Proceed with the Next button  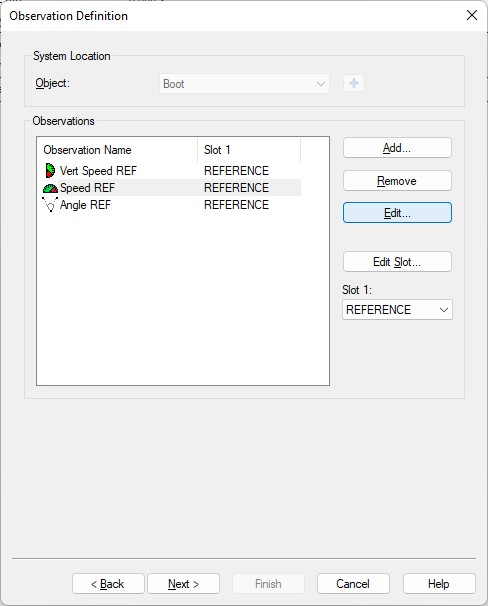(184, 584)
